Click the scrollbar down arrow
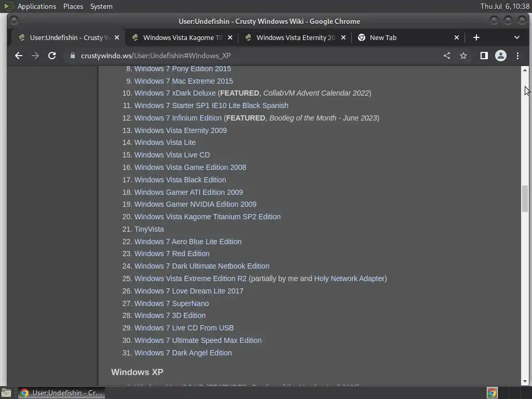 point(525,381)
